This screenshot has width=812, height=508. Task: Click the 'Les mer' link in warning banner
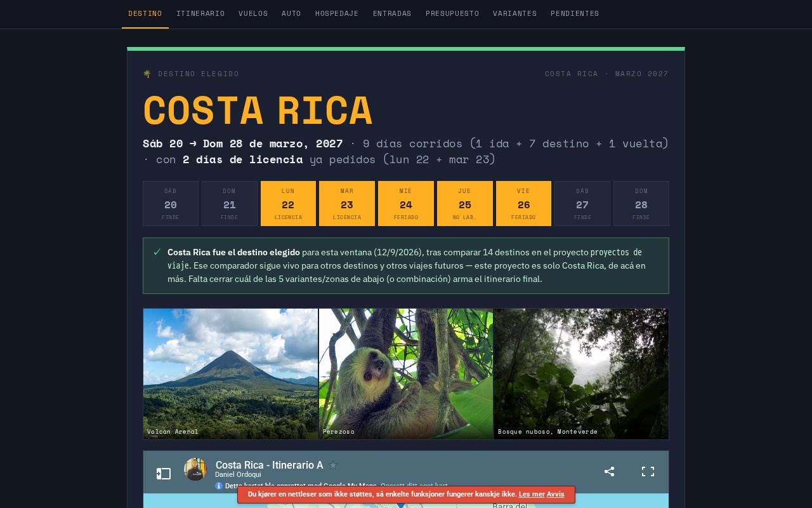click(532, 494)
